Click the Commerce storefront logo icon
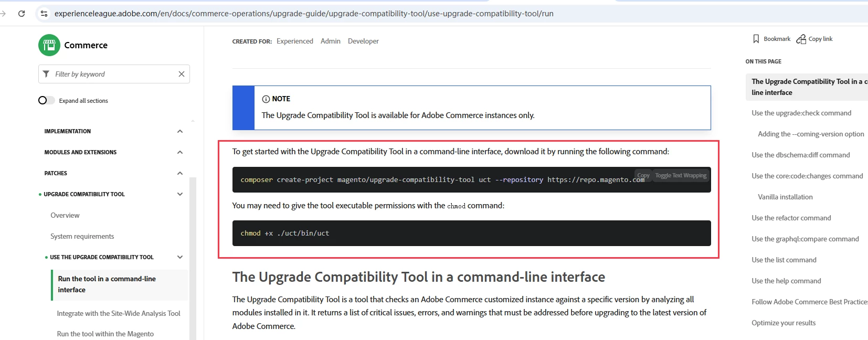868x340 pixels. [49, 45]
